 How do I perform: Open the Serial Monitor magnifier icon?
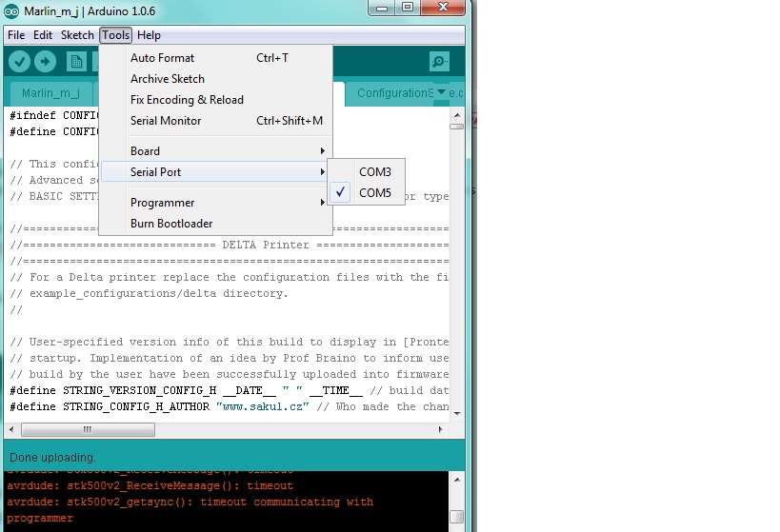click(439, 62)
